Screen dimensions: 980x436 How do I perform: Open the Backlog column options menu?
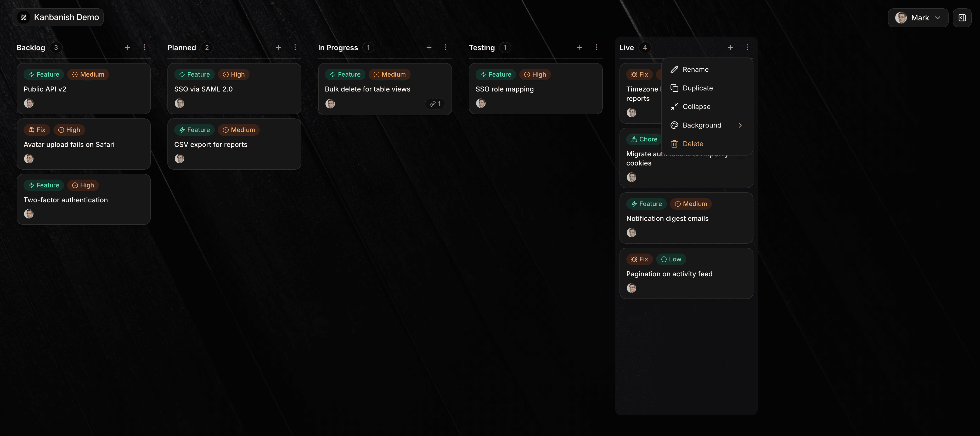tap(144, 47)
